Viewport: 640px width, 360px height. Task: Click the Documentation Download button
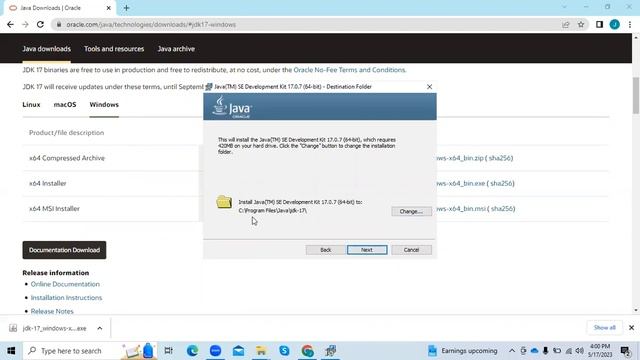[64, 250]
